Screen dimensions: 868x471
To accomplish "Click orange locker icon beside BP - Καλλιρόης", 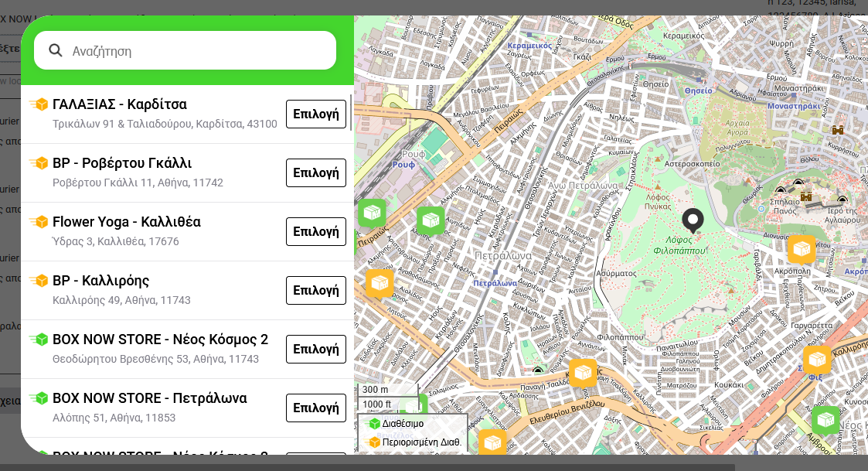I will [x=39, y=281].
